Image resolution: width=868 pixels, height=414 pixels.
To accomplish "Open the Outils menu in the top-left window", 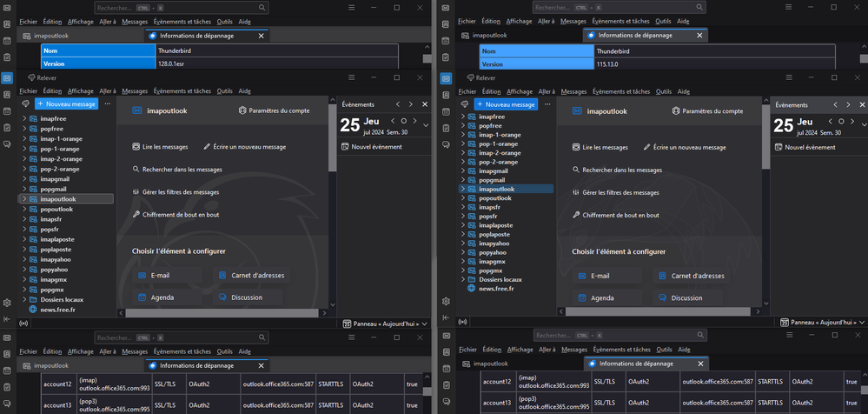I will tap(224, 21).
